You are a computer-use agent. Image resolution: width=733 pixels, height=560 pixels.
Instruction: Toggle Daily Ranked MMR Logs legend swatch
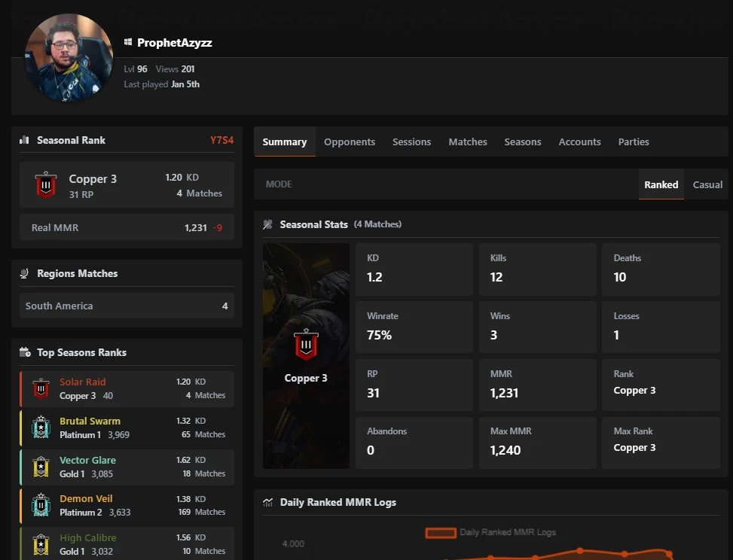point(441,532)
